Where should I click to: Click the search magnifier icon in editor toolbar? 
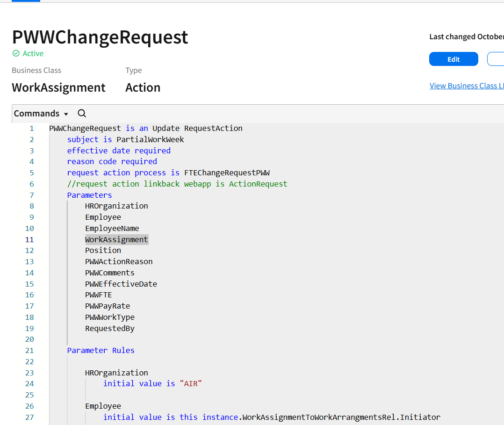click(x=82, y=113)
